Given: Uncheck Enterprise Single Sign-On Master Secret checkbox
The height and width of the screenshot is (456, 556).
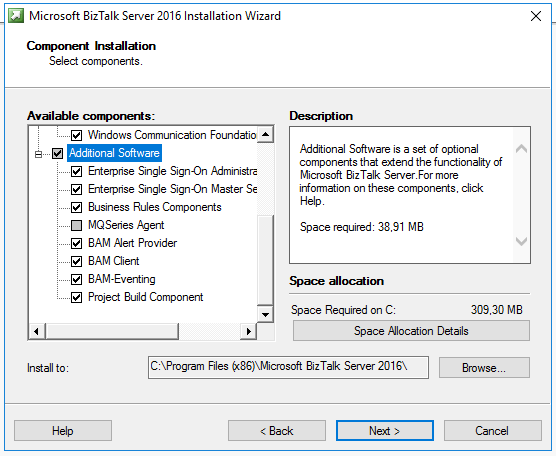Looking at the screenshot, I should click(x=77, y=189).
